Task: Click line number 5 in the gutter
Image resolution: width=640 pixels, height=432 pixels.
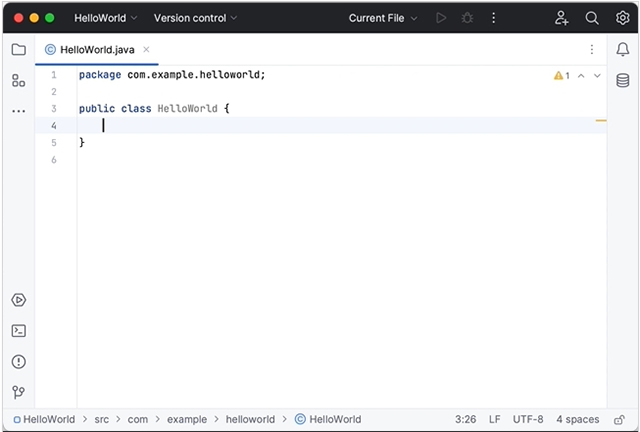Action: [54, 143]
